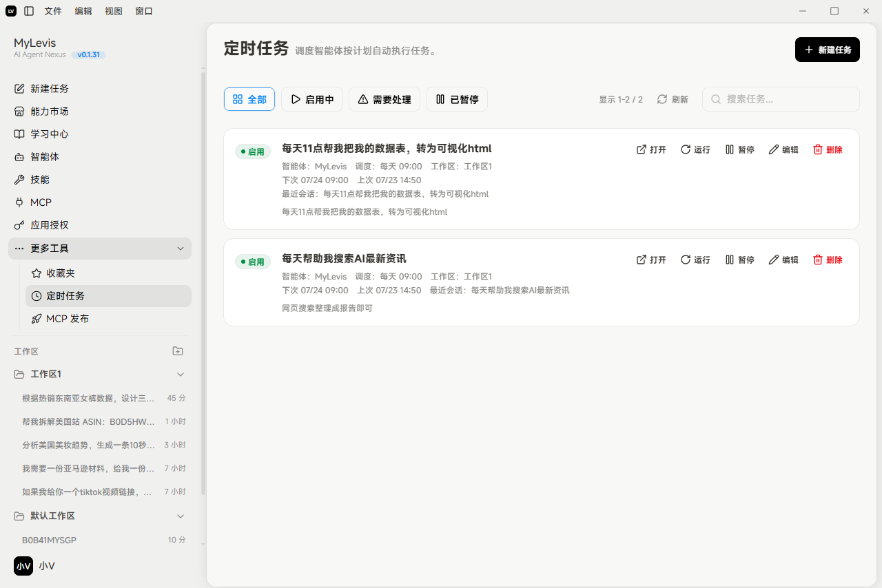Click the 启用 status badge of 数据表 task
Screen dimensions: 882x588
252,151
